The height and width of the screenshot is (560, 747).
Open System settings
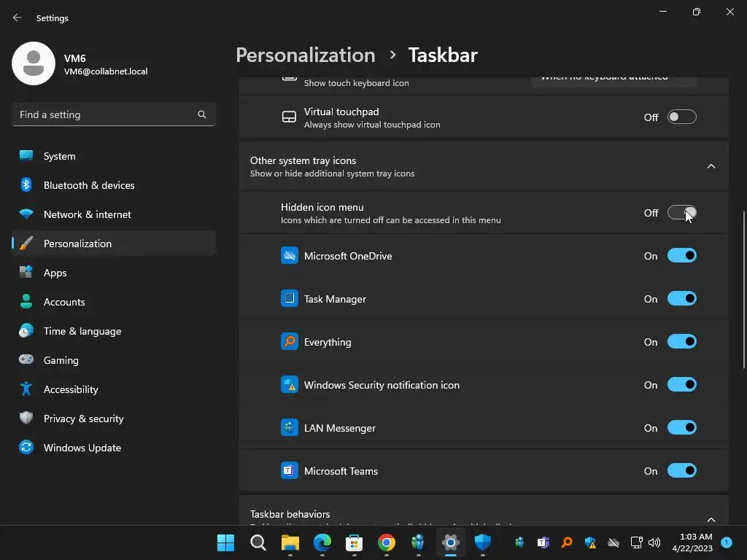(114, 156)
